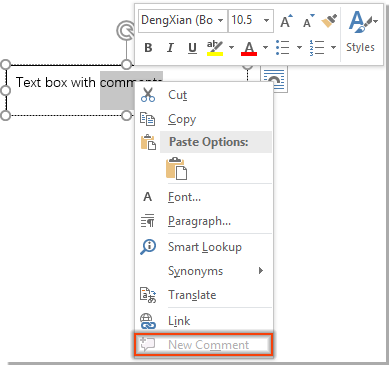Open text highlight color dropdown arrow
389x365 pixels.
(x=231, y=48)
